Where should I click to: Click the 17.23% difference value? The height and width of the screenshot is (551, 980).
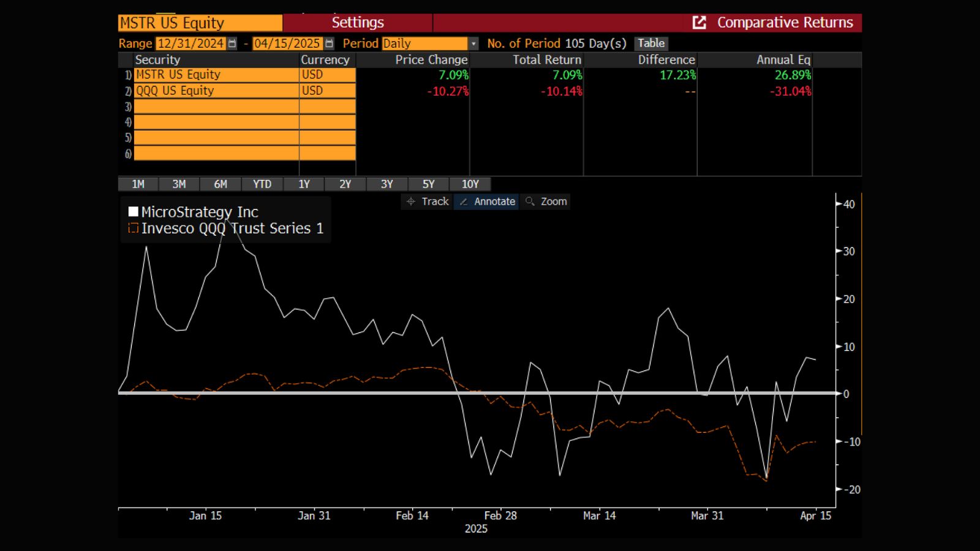tap(678, 75)
